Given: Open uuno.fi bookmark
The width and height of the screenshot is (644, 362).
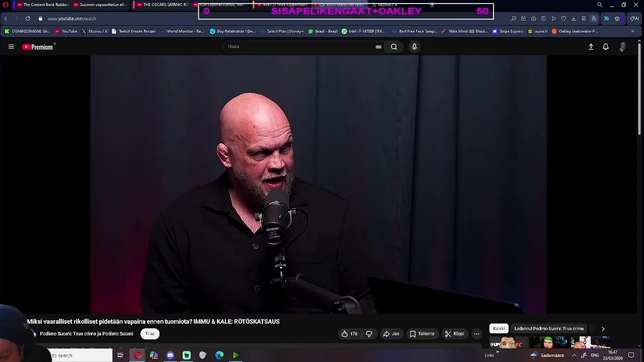Looking at the screenshot, I should 537,31.
